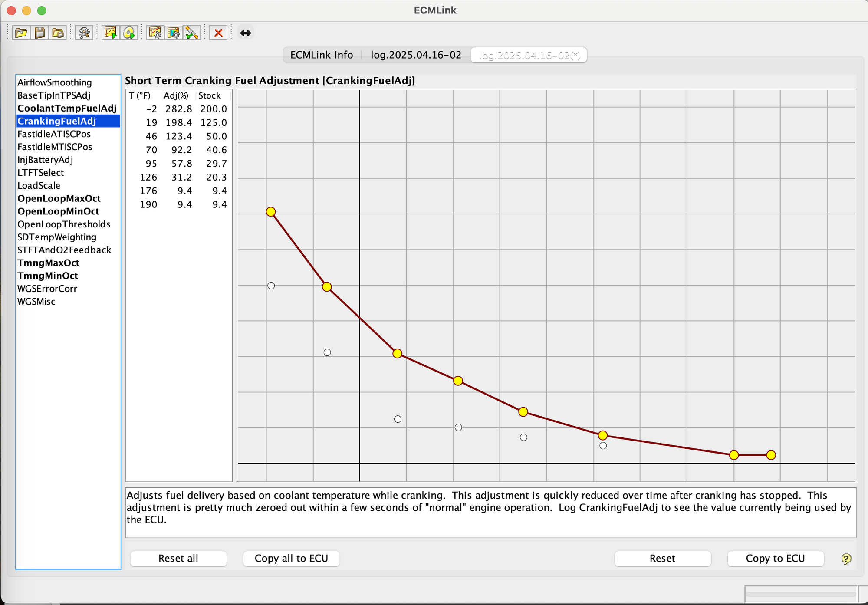This screenshot has width=868, height=605.
Task: Select TmngMaxOct in the list
Action: [68, 263]
